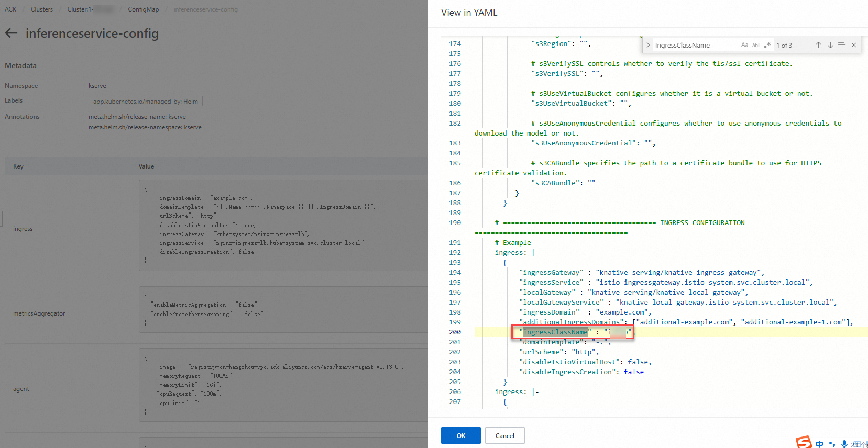Open the Cluster:1- breadcrumb link
This screenshot has width=868, height=448.
tap(90, 9)
